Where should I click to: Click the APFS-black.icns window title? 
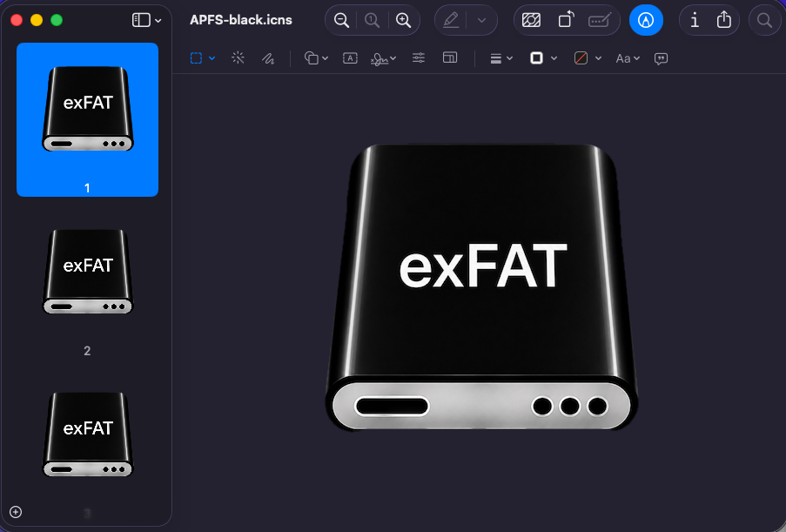click(240, 20)
